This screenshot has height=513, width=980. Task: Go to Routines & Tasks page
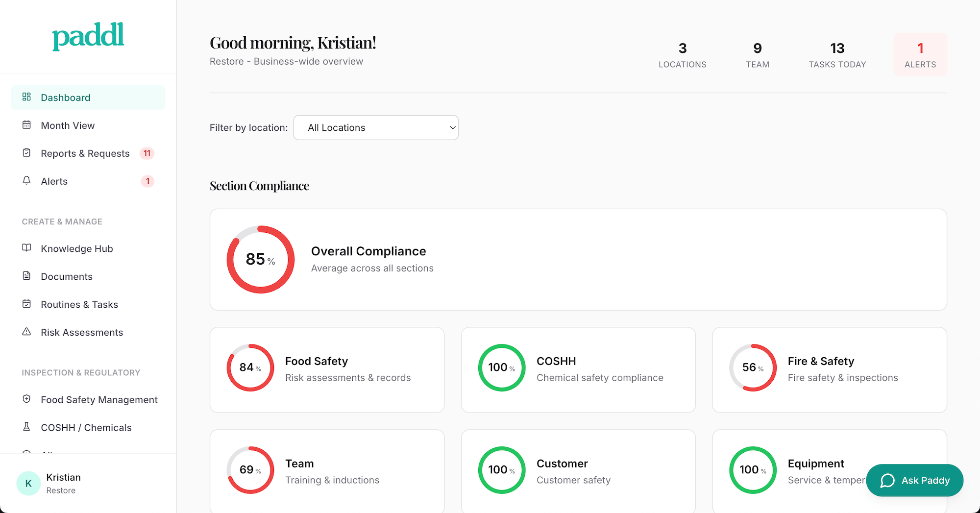click(79, 304)
